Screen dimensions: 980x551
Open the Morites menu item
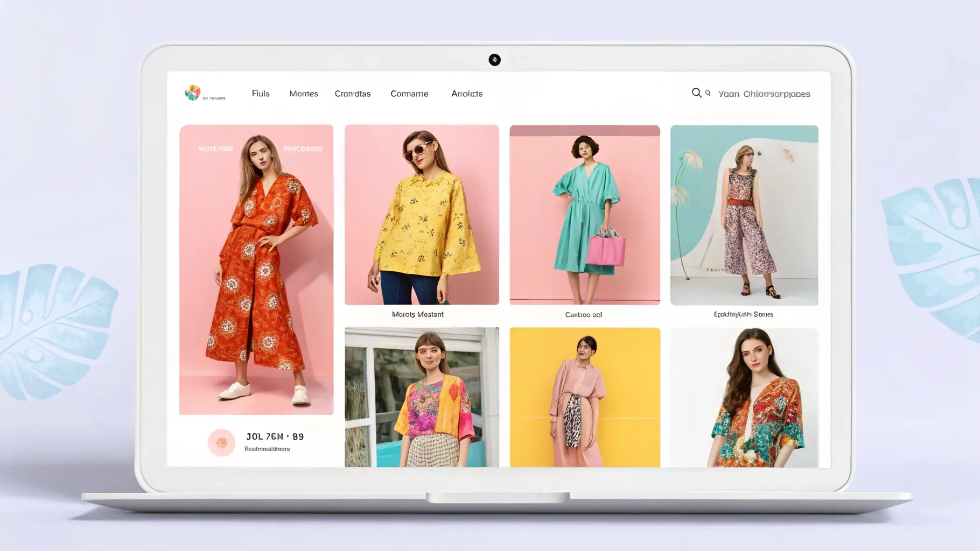click(303, 94)
